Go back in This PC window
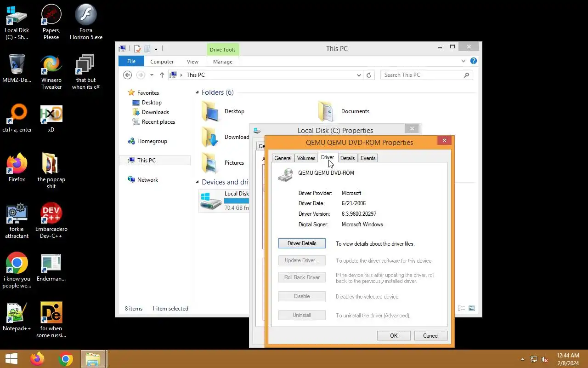 pos(128,75)
